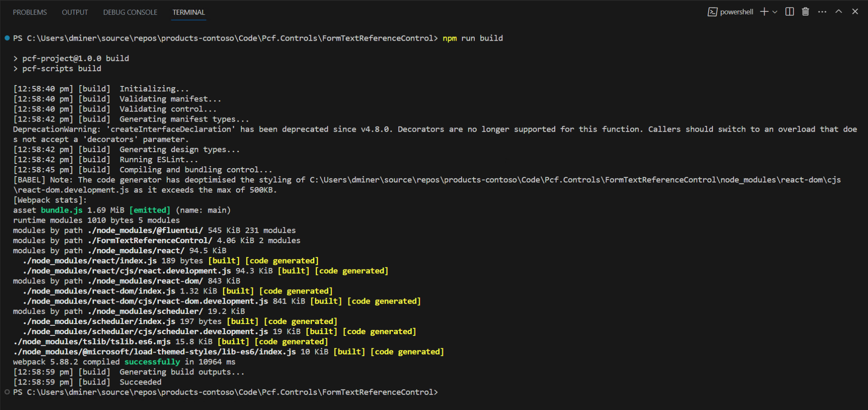This screenshot has width=868, height=410.
Task: Split the powershell terminal
Action: (x=789, y=11)
